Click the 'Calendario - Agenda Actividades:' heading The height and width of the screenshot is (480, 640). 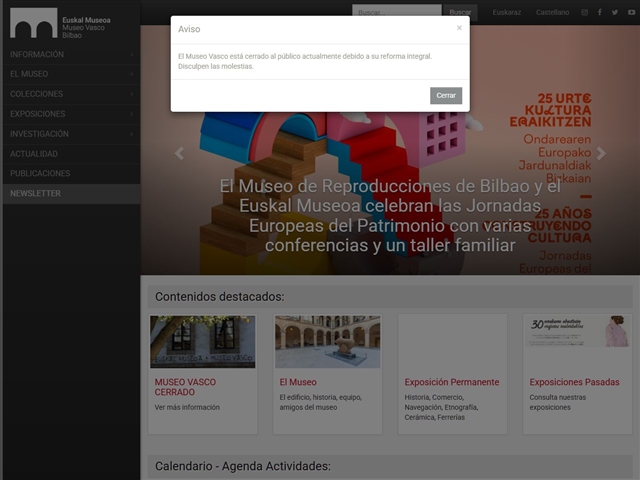click(x=243, y=466)
